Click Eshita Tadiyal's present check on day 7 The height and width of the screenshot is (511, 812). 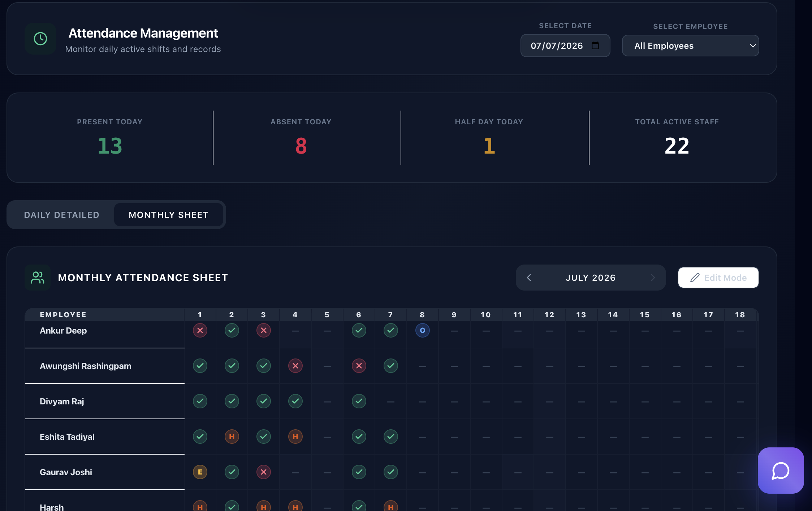[x=391, y=437]
